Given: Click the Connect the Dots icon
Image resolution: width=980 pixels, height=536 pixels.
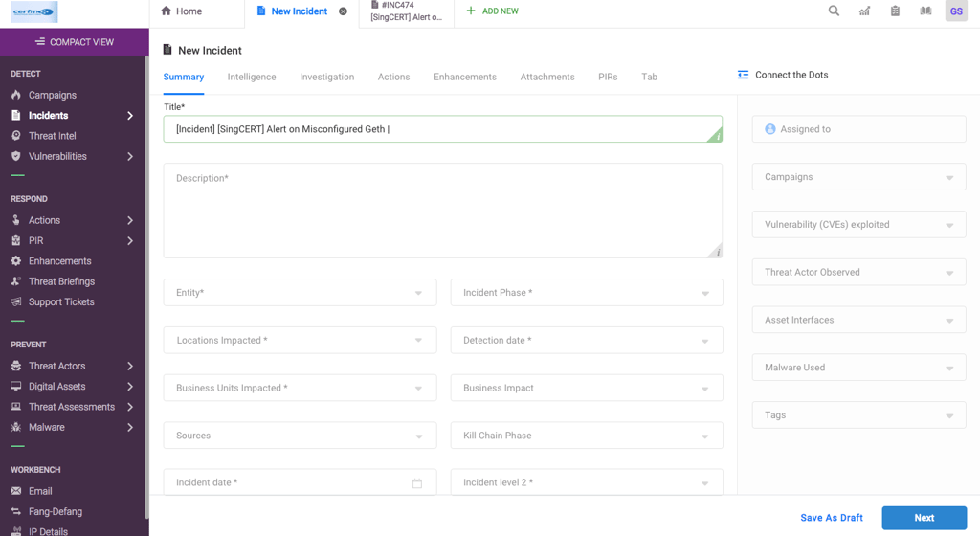Looking at the screenshot, I should 743,75.
